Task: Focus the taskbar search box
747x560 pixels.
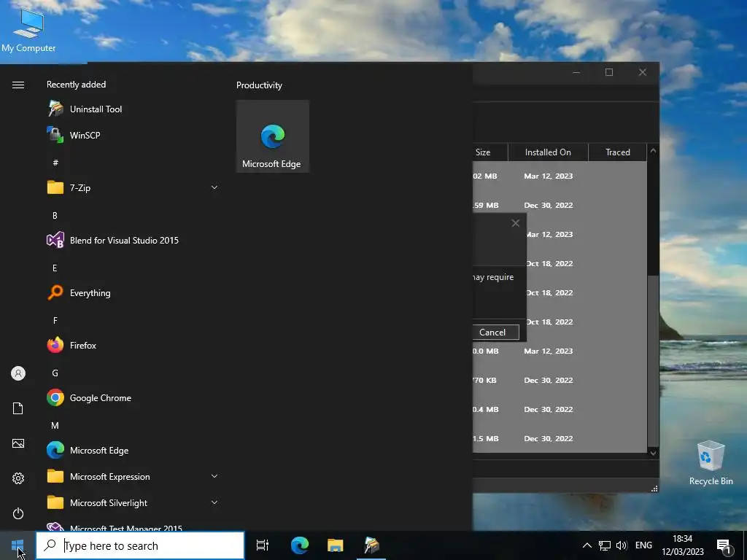Action: 140,545
